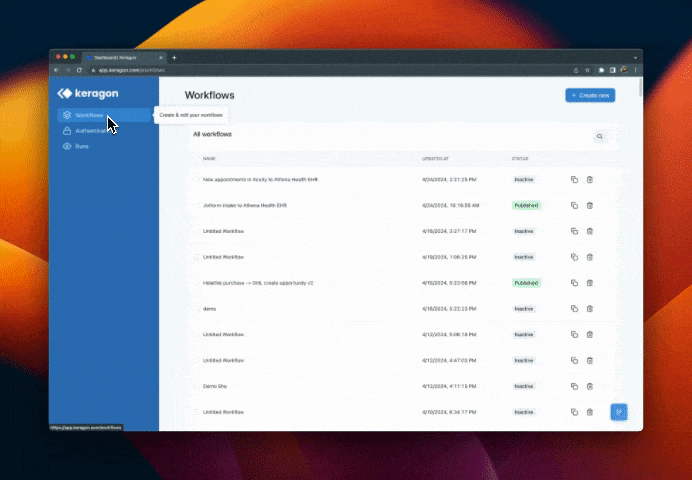Select the Dashboard | Keragon browser tab
Image resolution: width=692 pixels, height=480 pixels.
pyautogui.click(x=124, y=57)
